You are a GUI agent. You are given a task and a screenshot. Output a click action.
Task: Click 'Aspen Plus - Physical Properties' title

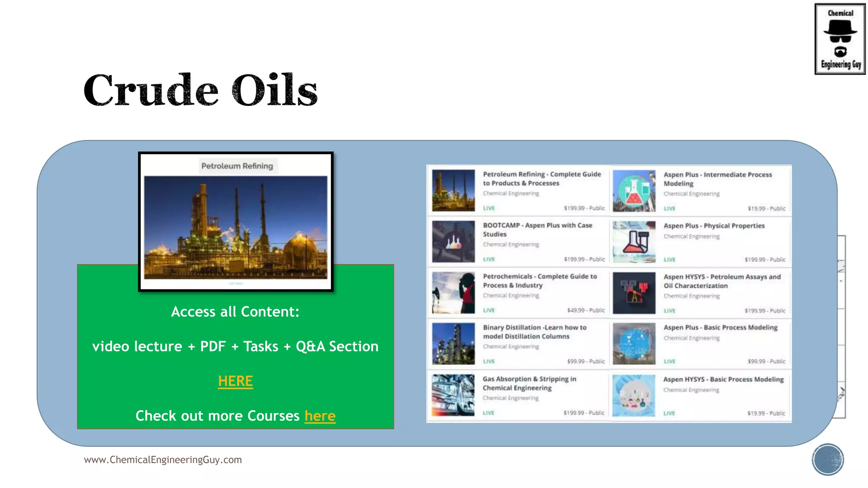(x=714, y=226)
